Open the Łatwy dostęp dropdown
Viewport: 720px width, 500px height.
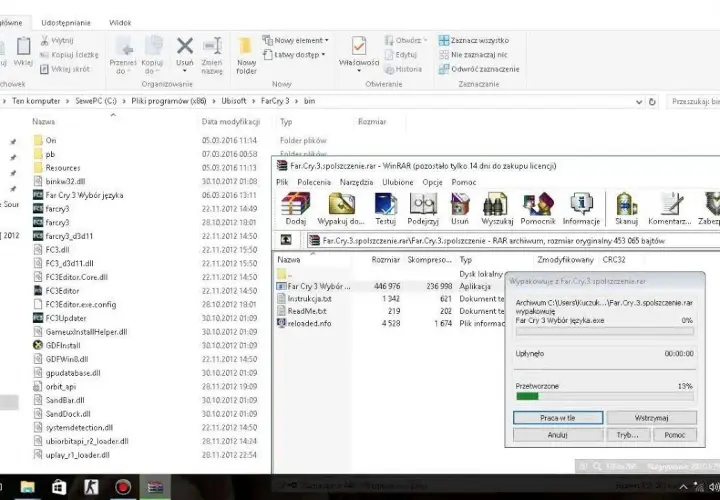coord(294,55)
